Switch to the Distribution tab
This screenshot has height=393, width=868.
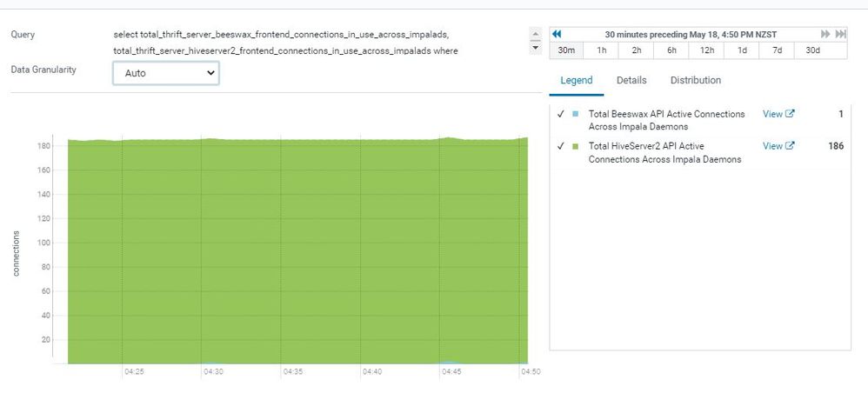tap(695, 80)
